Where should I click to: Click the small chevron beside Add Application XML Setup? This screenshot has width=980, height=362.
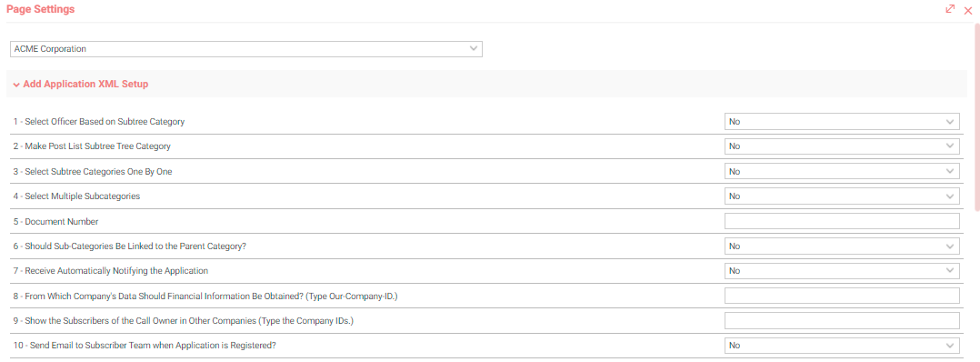[x=16, y=85]
